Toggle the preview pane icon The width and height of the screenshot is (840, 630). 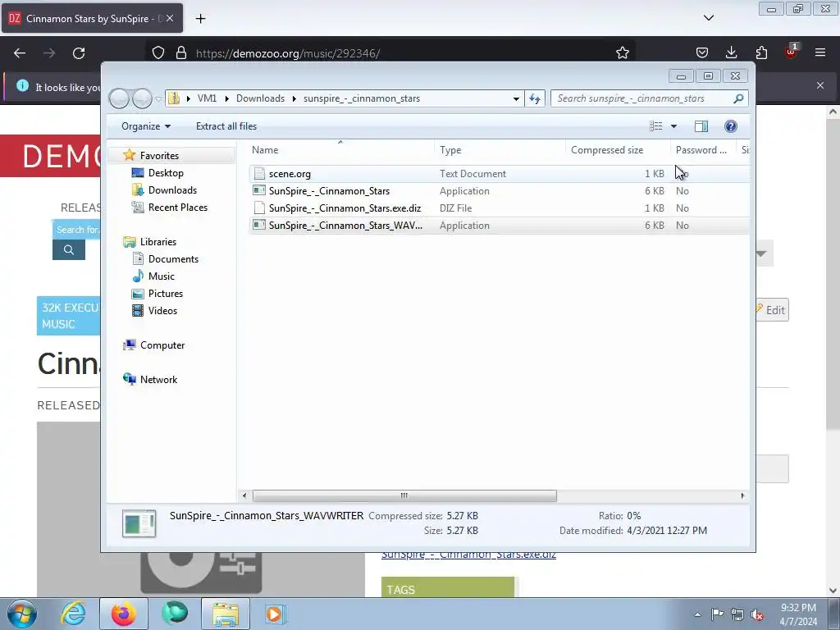point(701,126)
